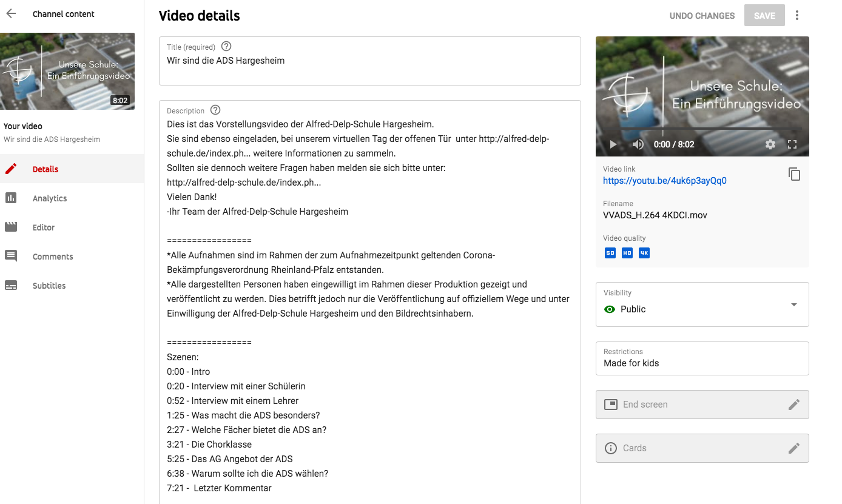Edit the End screen with the pencil icon
The width and height of the screenshot is (842, 504).
pos(794,405)
